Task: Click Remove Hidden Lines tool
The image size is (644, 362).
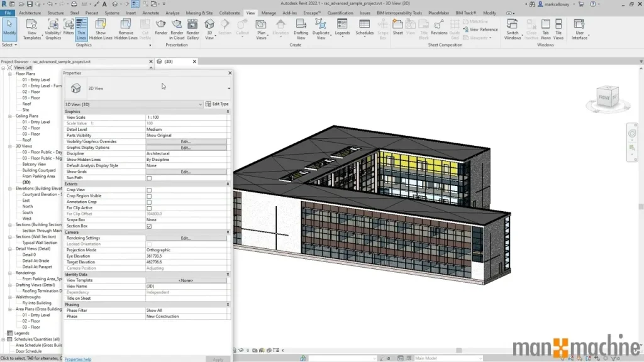Action: (x=126, y=30)
